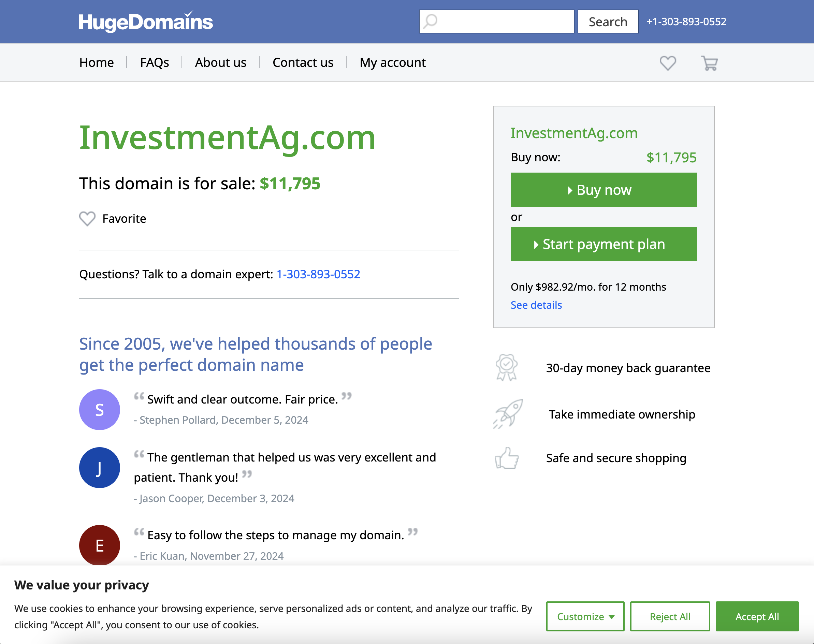Screen dimensions: 814x644
Task: Open the shopping cart icon
Action: coord(709,62)
